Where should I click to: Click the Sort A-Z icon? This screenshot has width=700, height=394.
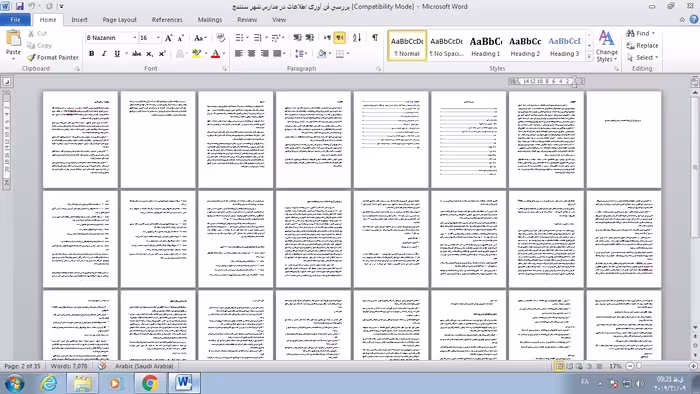(357, 37)
